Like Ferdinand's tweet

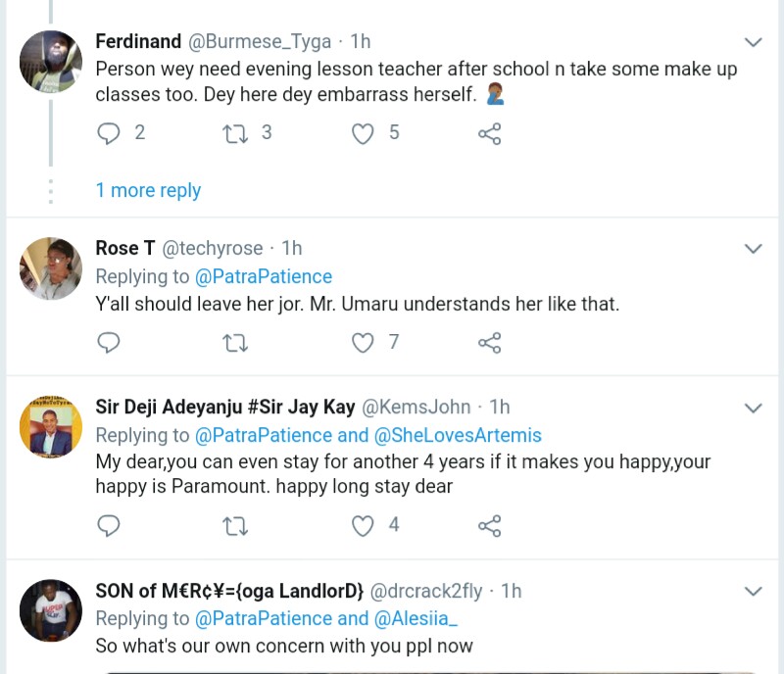pos(363,133)
